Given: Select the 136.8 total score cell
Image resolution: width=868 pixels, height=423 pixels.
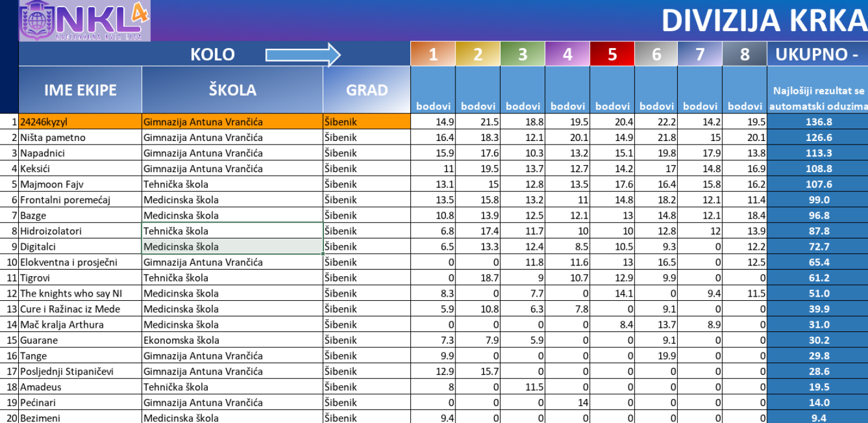Looking at the screenshot, I should click(x=817, y=122).
